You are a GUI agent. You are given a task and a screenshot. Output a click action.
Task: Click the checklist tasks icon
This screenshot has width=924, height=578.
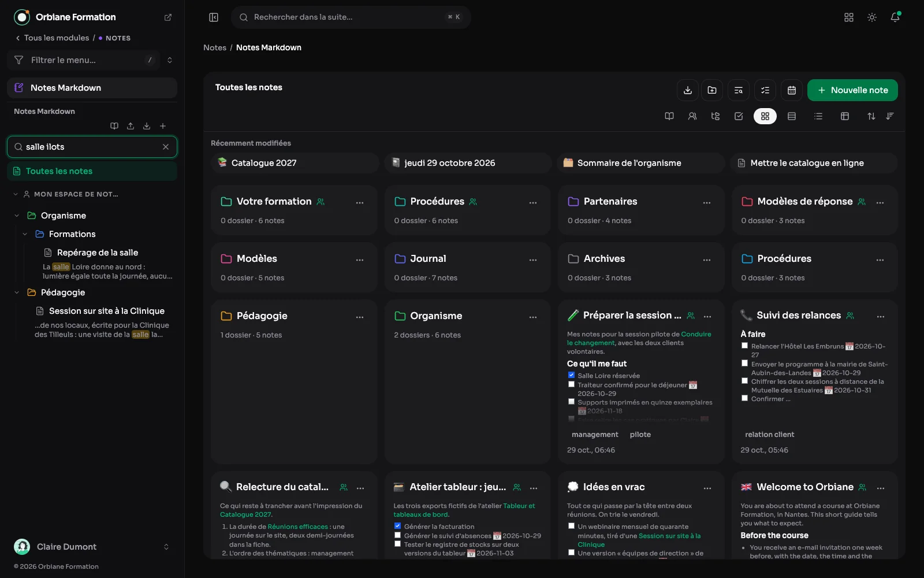765,90
